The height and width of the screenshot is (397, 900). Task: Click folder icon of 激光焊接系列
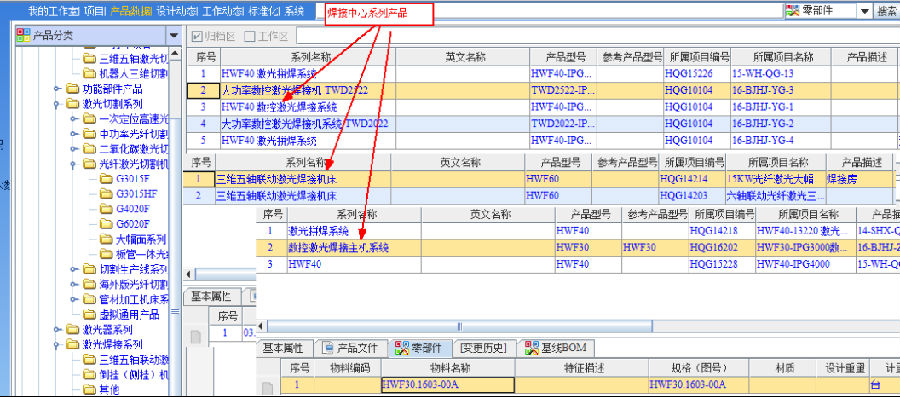tap(72, 344)
